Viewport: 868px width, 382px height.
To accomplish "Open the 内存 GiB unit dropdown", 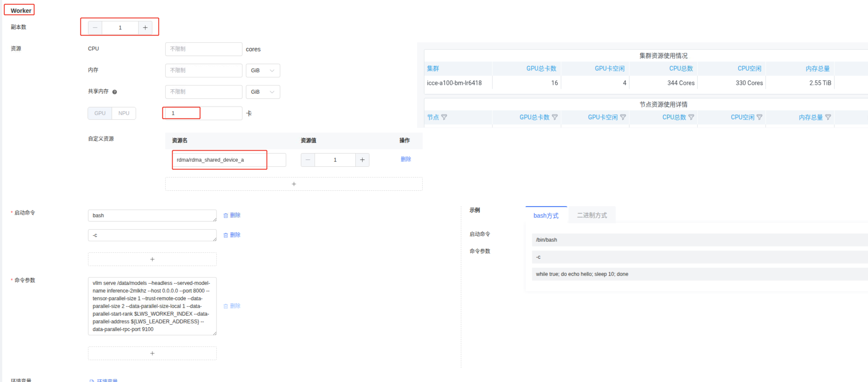I will 263,70.
